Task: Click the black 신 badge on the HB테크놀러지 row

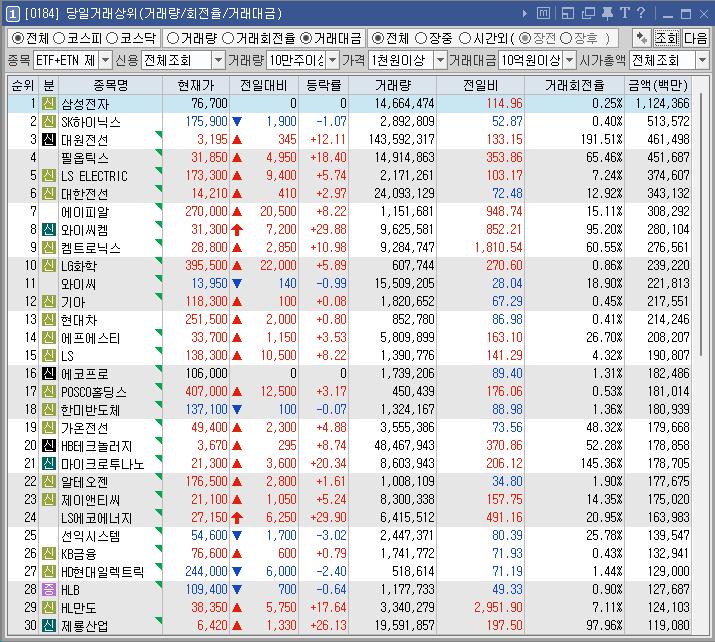Action: click(49, 445)
